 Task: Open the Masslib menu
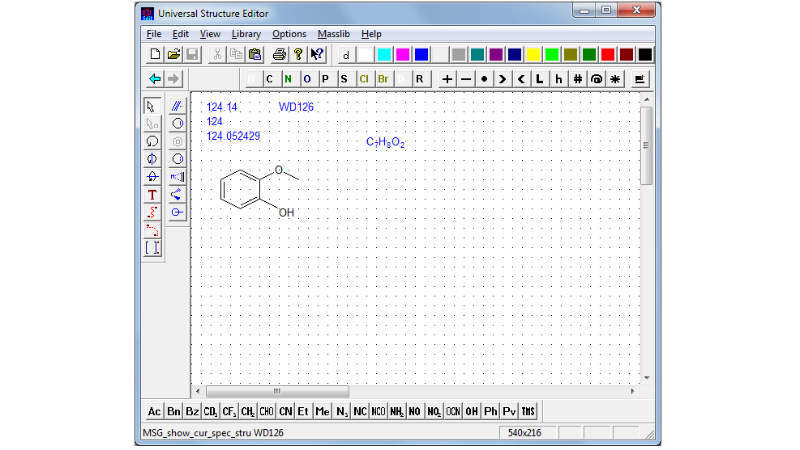click(333, 33)
